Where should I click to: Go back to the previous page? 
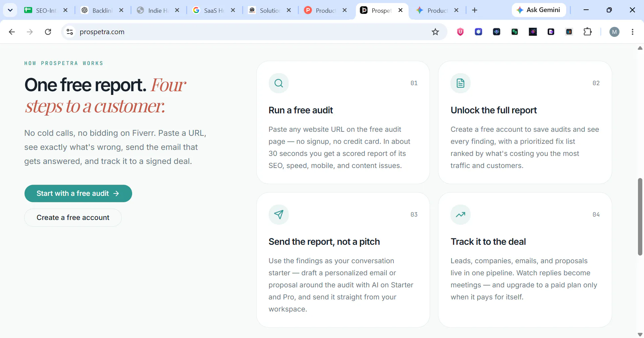(12, 32)
